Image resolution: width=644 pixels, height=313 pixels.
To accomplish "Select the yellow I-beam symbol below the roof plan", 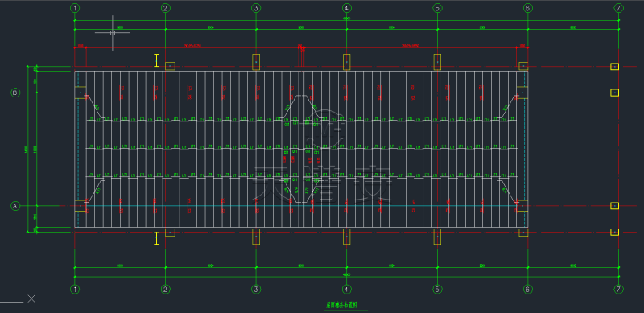I will (156, 238).
